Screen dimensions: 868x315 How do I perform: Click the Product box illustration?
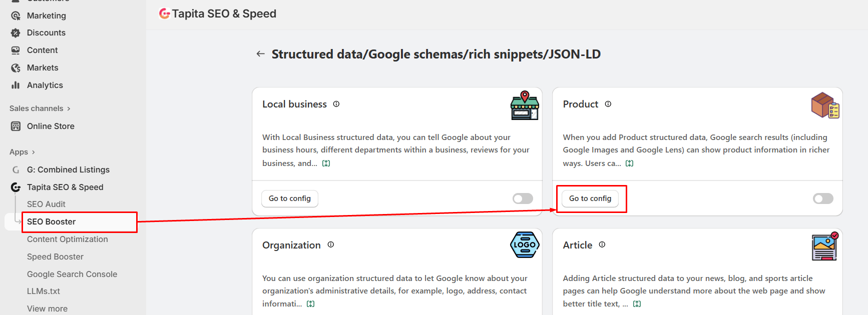tap(825, 105)
